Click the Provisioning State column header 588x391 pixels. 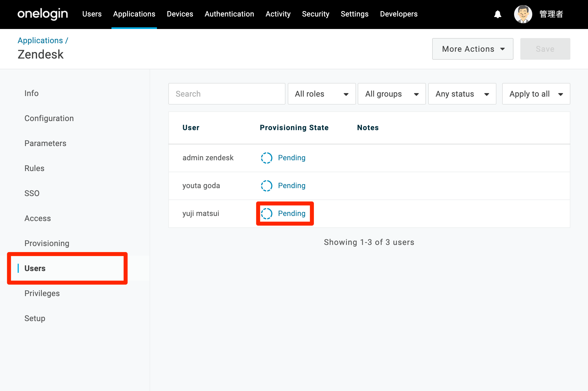(294, 128)
